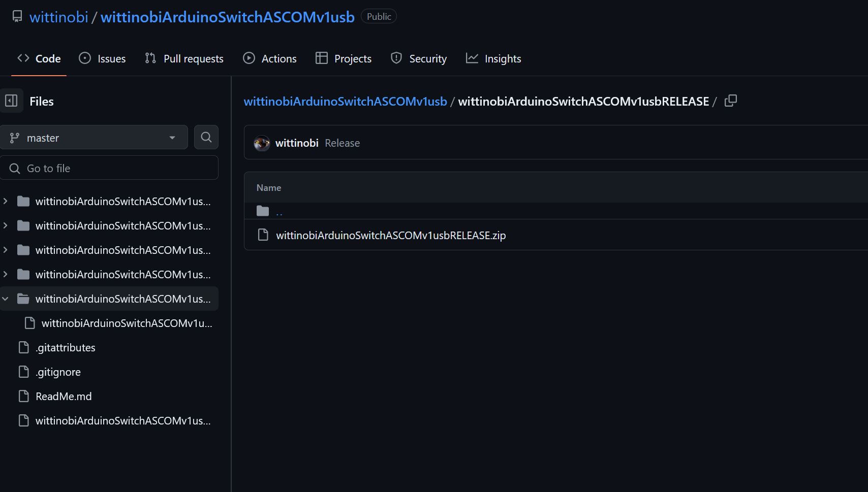The width and height of the screenshot is (868, 492).
Task: Click the search files magnifier button
Action: tap(206, 137)
